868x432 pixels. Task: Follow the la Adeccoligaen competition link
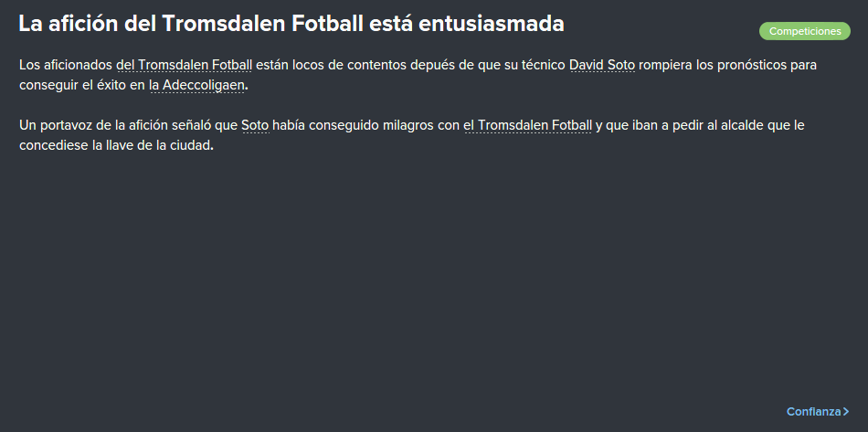pyautogui.click(x=196, y=86)
